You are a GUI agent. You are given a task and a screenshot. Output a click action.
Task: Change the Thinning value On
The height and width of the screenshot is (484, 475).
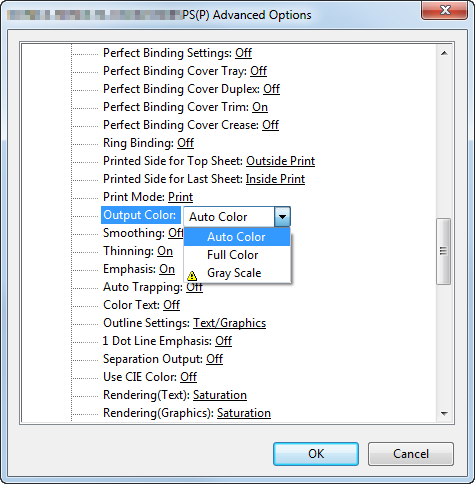click(165, 251)
